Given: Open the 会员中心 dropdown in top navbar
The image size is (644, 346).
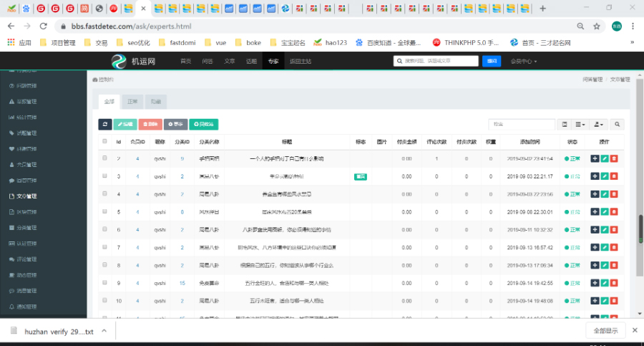Looking at the screenshot, I should click(x=524, y=62).
